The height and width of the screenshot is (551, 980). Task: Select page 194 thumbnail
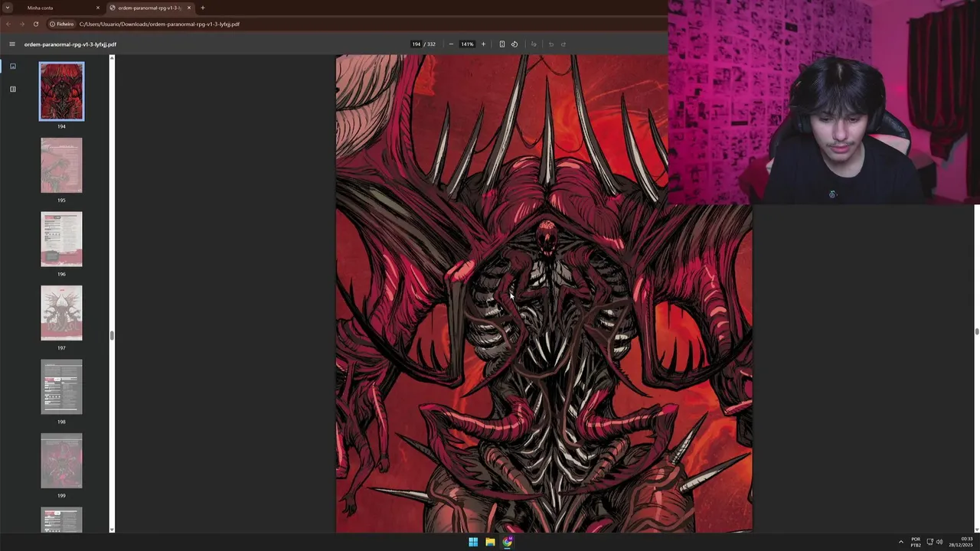coord(62,91)
